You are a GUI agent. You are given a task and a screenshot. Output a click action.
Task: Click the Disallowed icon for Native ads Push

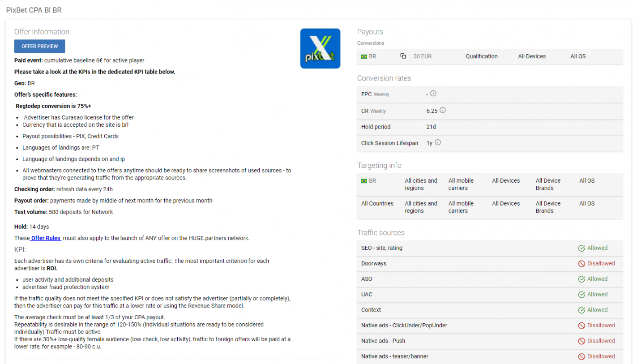[x=582, y=341]
